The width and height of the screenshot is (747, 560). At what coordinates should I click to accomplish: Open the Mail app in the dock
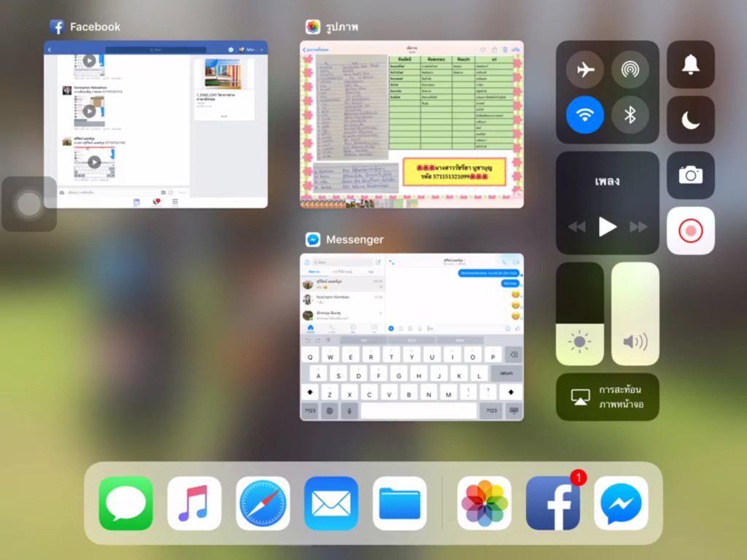pos(331,503)
